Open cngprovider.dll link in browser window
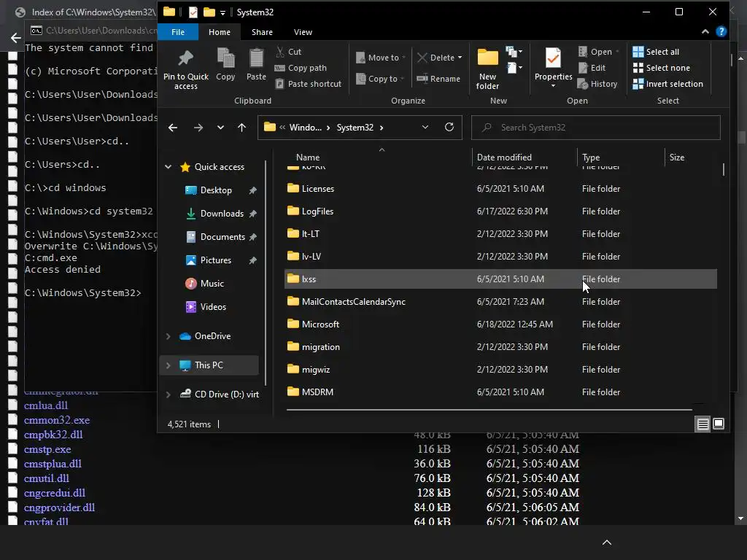Screen dimensions: 747x560 pos(59,507)
